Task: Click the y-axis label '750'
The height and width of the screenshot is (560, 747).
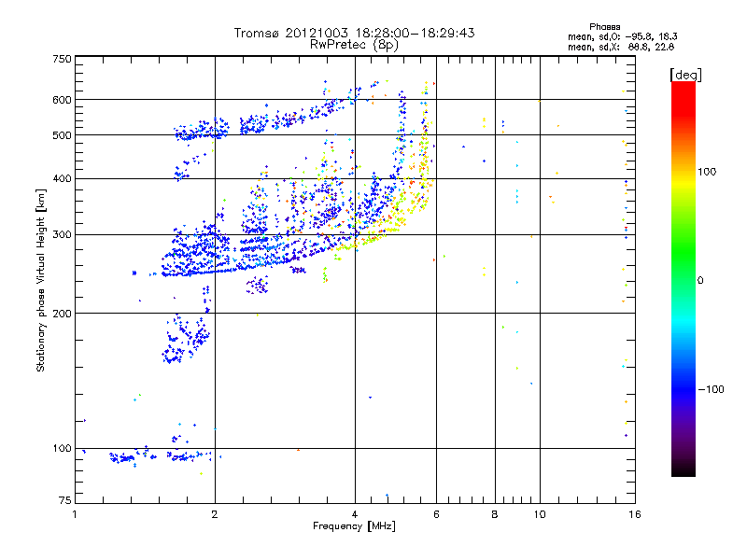Action: [62, 59]
